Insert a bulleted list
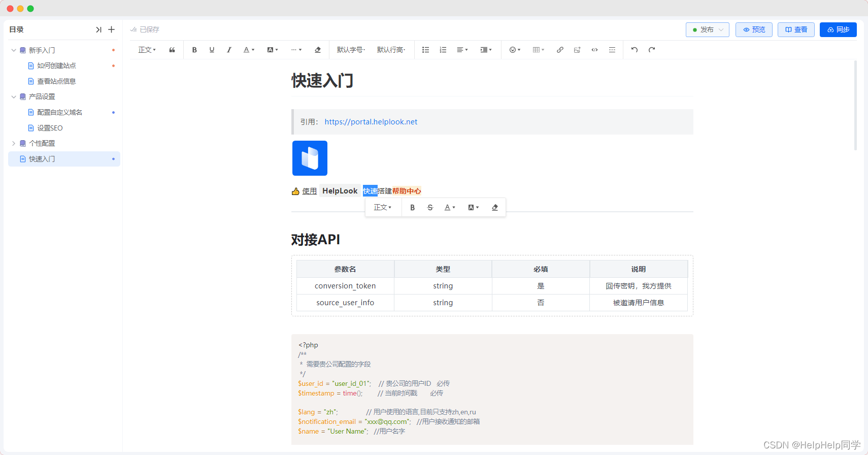 pos(425,50)
